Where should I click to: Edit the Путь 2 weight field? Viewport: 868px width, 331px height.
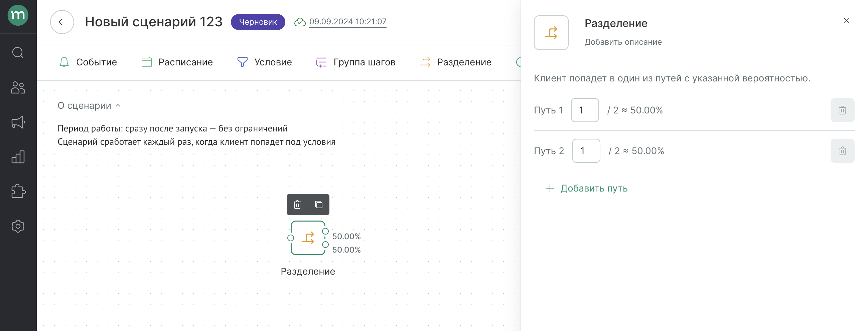click(x=586, y=151)
